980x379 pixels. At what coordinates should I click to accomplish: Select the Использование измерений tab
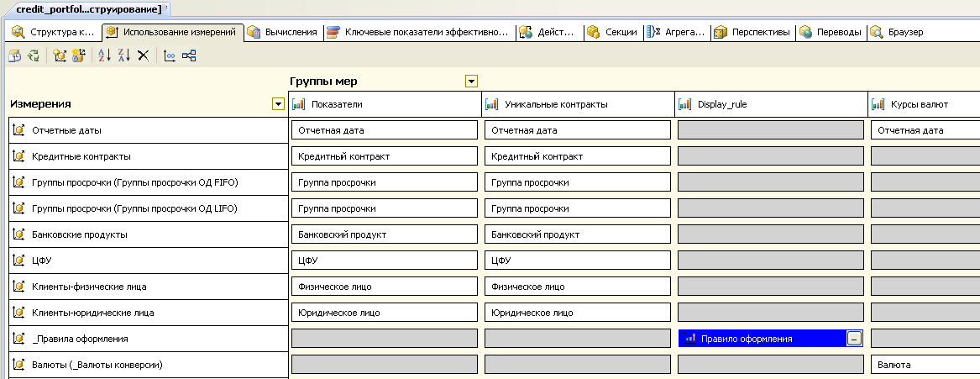173,32
